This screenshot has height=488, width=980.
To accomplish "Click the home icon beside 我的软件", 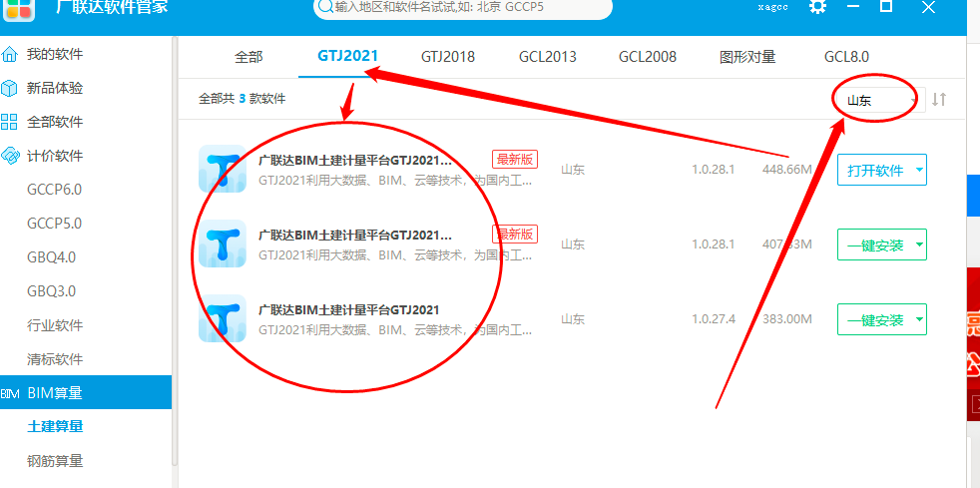I will tap(9, 54).
